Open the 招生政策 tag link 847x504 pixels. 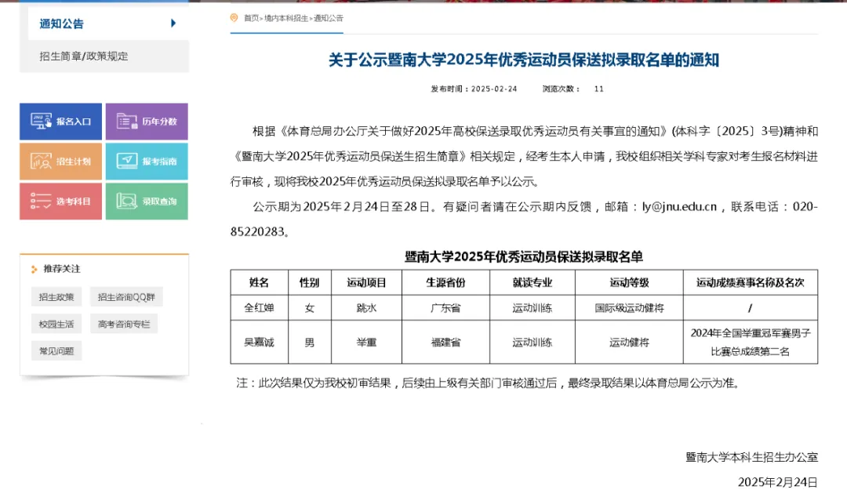coord(56,297)
